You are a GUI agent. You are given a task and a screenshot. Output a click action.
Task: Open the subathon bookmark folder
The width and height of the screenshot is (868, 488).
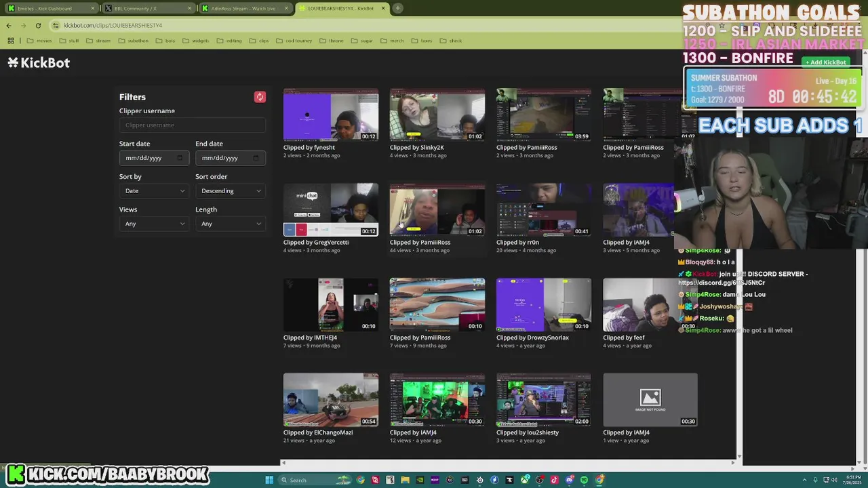click(133, 41)
